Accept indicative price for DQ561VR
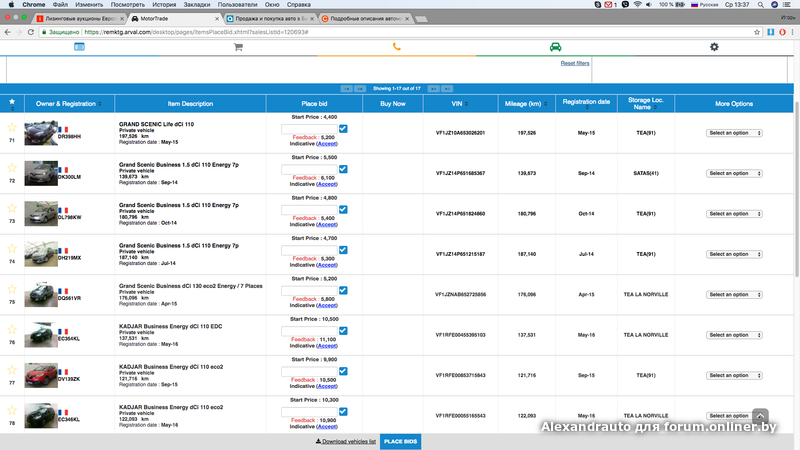Screen dimensions: 800x450 point(327,305)
